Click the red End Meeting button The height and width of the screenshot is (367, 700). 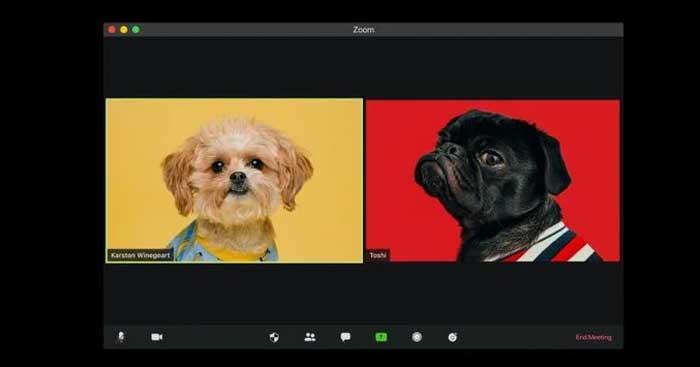point(594,337)
